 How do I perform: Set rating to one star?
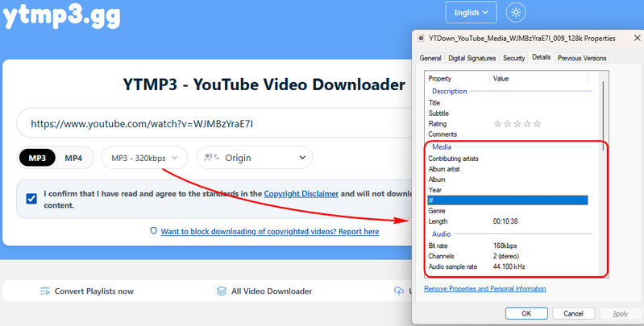(497, 124)
